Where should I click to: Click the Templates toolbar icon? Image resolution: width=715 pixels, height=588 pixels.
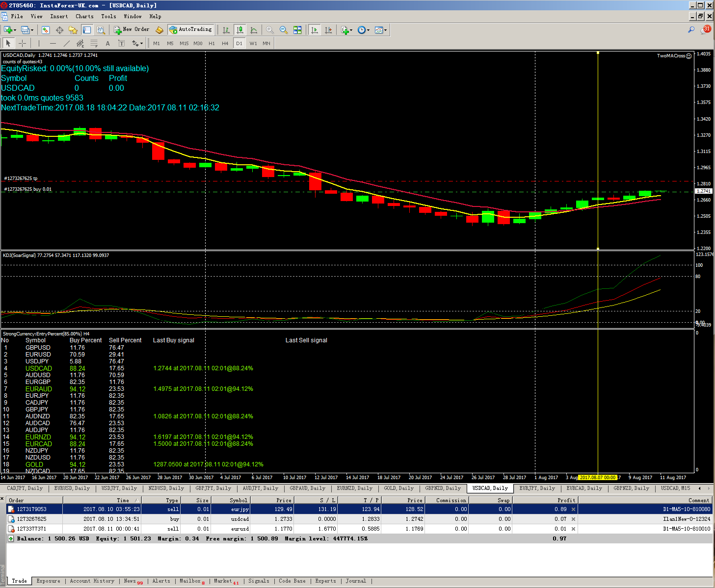[x=379, y=30]
